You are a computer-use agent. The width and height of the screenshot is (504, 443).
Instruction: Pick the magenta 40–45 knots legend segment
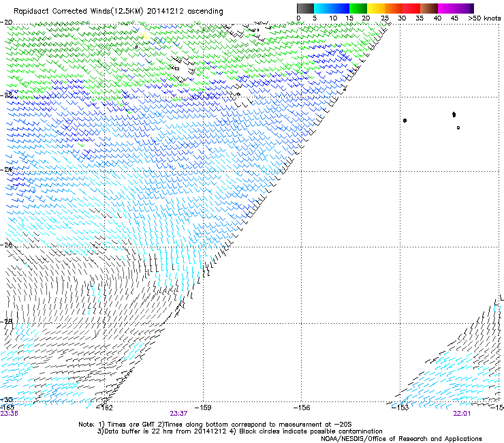[x=447, y=8]
